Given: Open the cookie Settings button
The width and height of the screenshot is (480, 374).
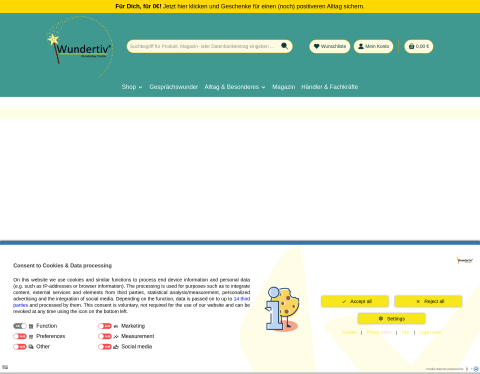Looking at the screenshot, I should tap(392, 319).
